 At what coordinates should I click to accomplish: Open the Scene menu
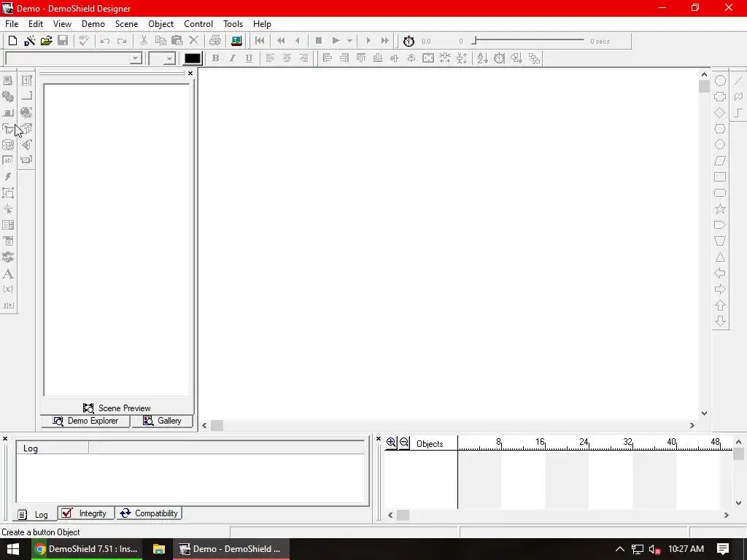click(126, 24)
